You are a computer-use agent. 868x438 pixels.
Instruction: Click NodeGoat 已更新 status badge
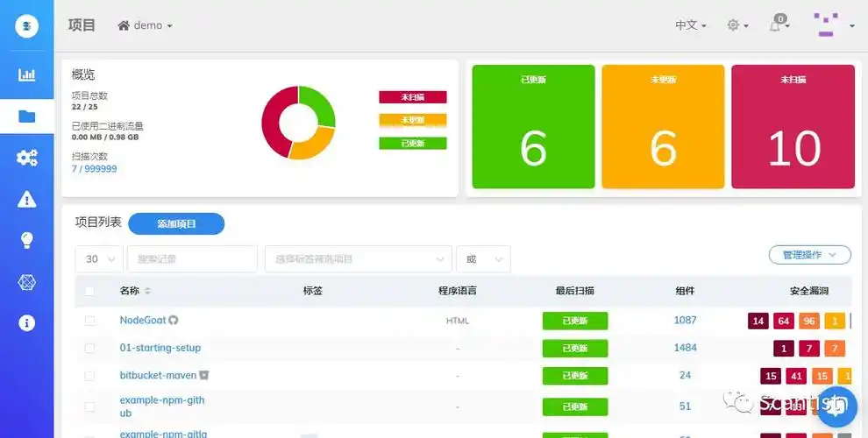coord(574,321)
